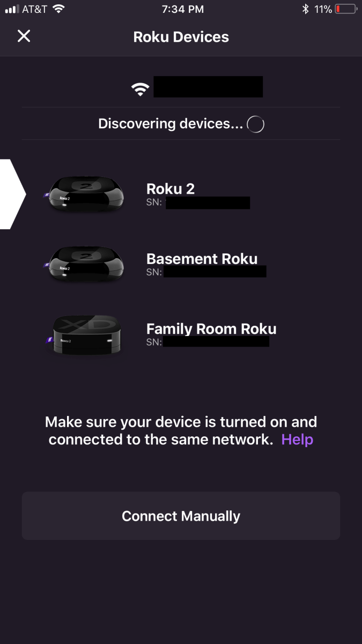Tap the connected network name field

pyautogui.click(x=209, y=86)
